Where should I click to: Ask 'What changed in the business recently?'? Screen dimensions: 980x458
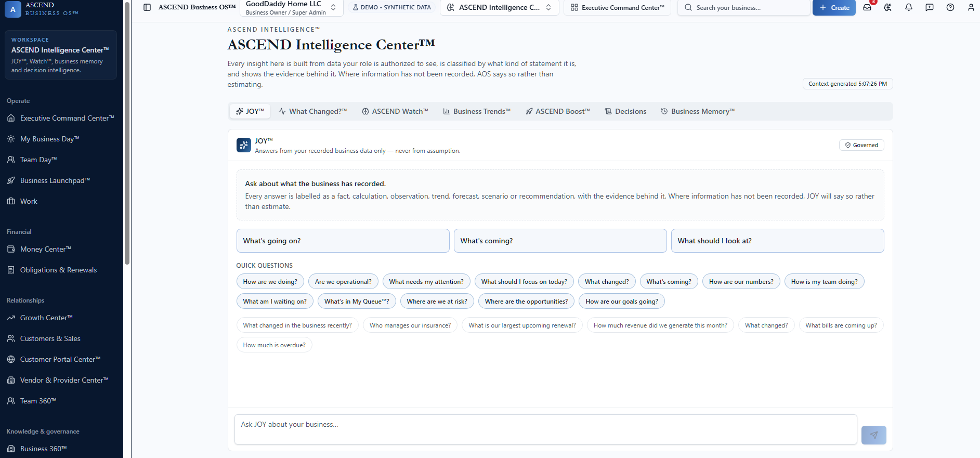pos(297,325)
